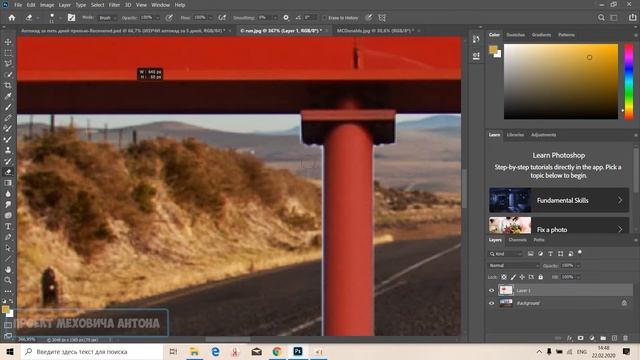The image size is (640, 360).
Task: Select the Pen tool
Action: pyautogui.click(x=8, y=237)
